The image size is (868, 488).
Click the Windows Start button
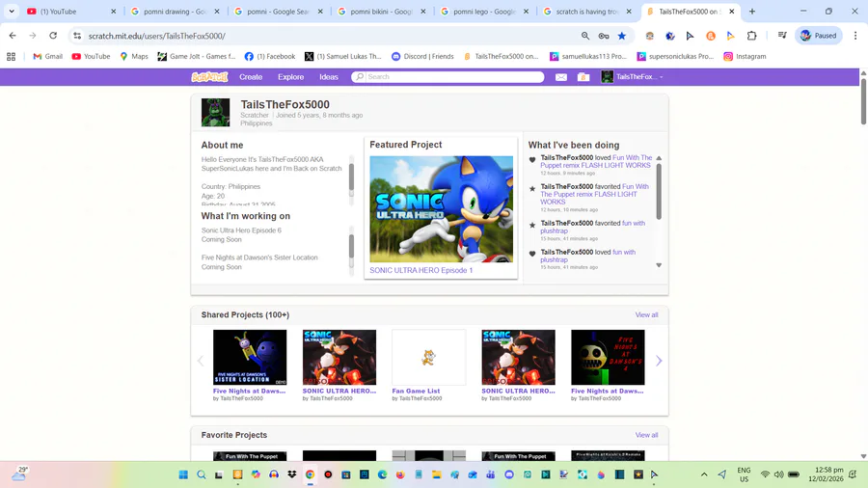point(183,474)
